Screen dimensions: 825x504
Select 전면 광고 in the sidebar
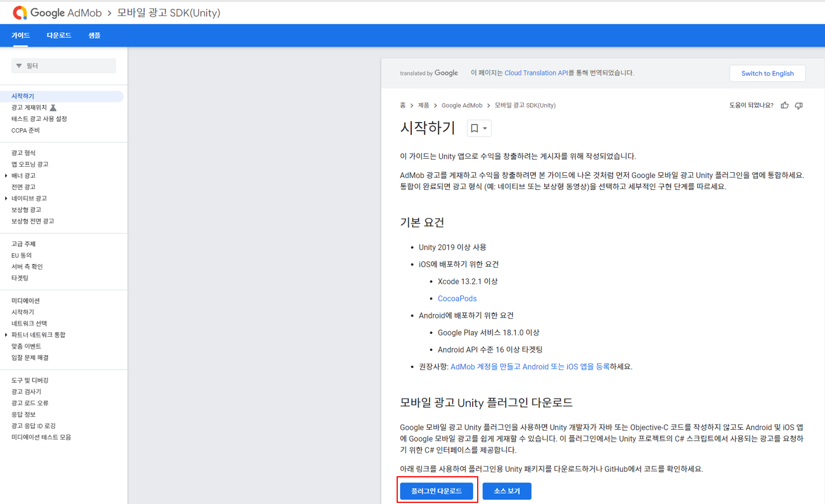click(23, 187)
